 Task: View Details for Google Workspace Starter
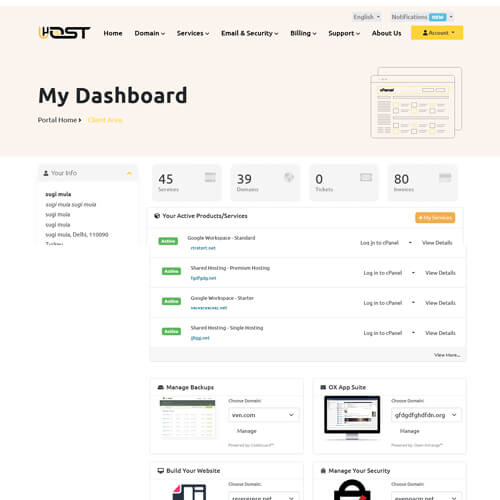click(x=440, y=303)
